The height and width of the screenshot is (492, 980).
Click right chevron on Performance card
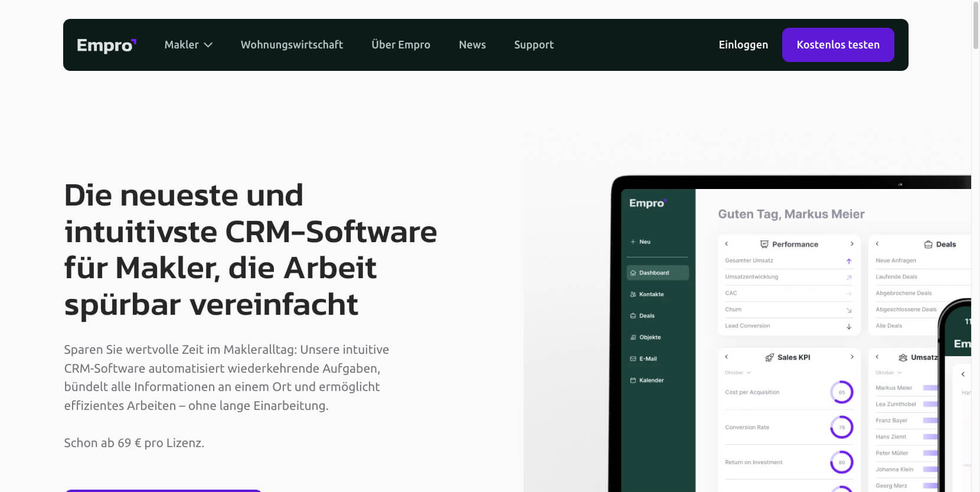(x=852, y=244)
